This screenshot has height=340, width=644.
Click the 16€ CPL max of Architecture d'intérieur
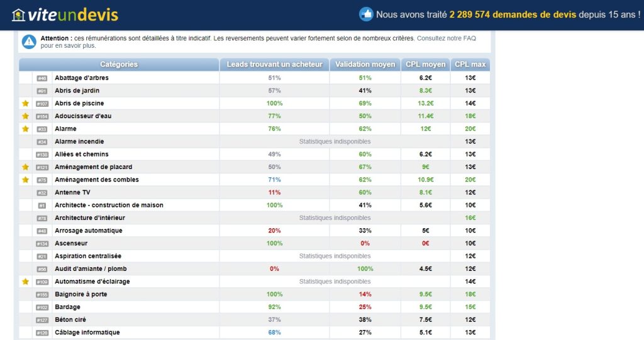click(x=470, y=217)
